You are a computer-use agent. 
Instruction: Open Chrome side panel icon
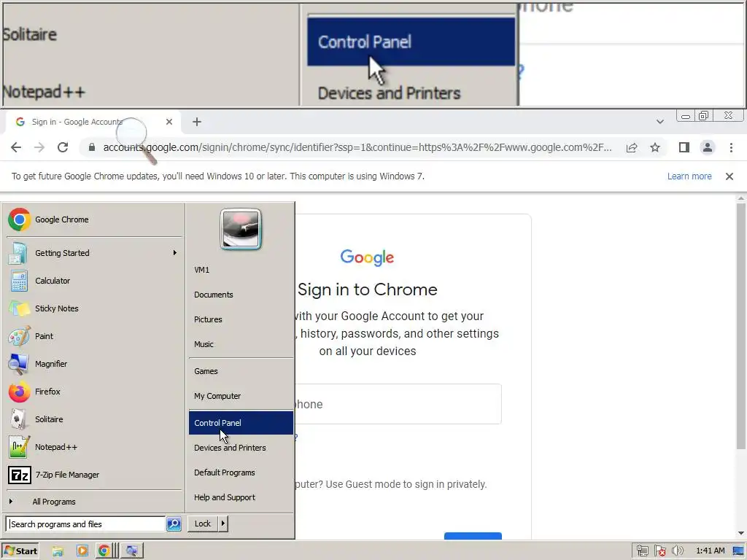pyautogui.click(x=684, y=147)
